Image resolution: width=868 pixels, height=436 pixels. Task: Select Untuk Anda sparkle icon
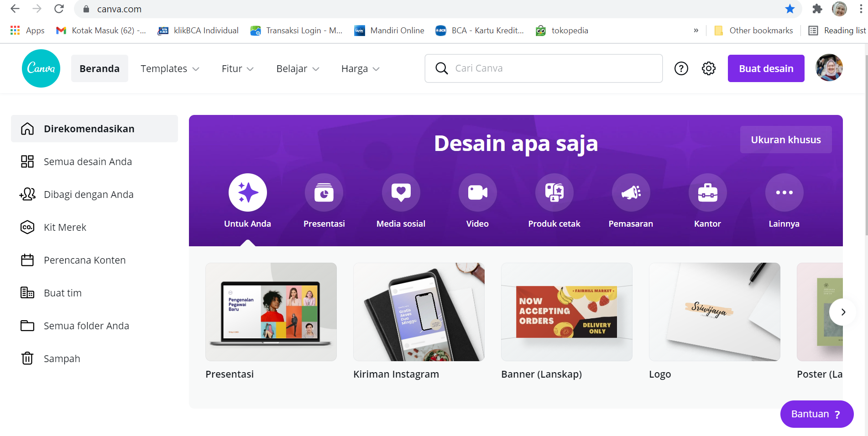[x=247, y=192]
